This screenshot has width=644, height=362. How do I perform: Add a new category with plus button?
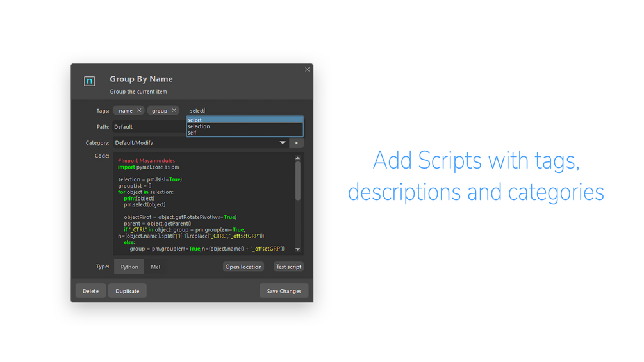tap(296, 143)
